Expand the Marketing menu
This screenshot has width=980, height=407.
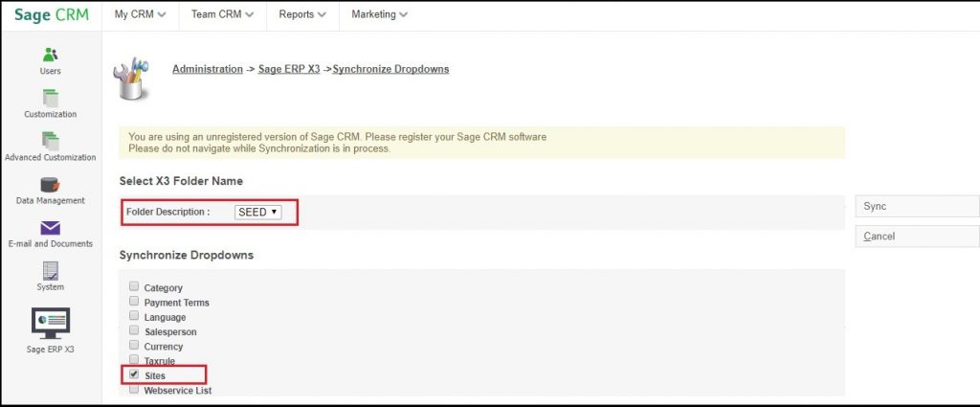(x=379, y=14)
